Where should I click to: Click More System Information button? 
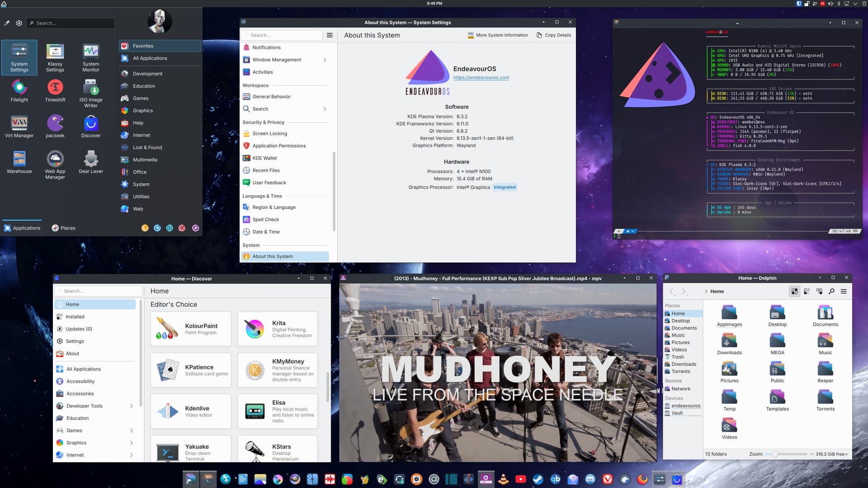[497, 35]
